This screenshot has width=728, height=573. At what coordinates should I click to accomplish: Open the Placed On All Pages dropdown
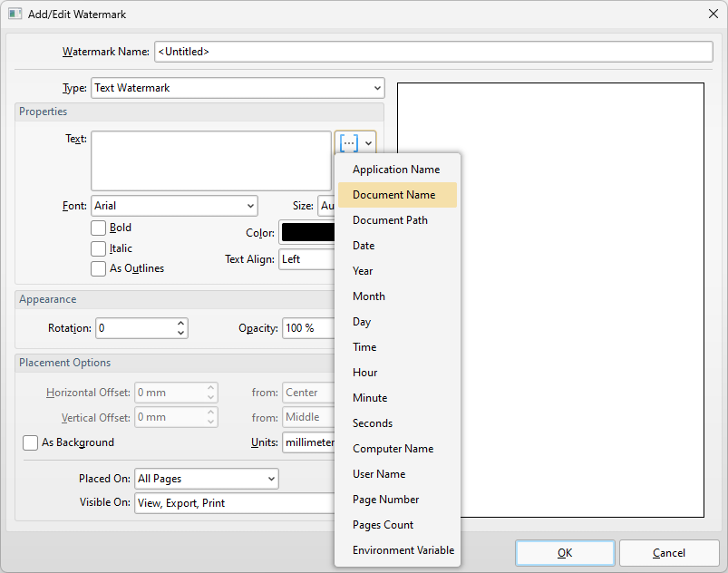click(206, 479)
